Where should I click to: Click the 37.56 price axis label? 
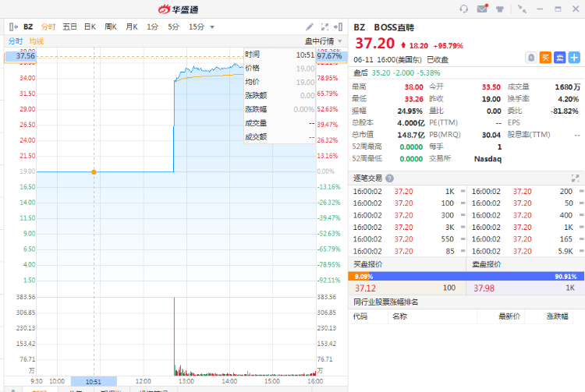click(21, 56)
